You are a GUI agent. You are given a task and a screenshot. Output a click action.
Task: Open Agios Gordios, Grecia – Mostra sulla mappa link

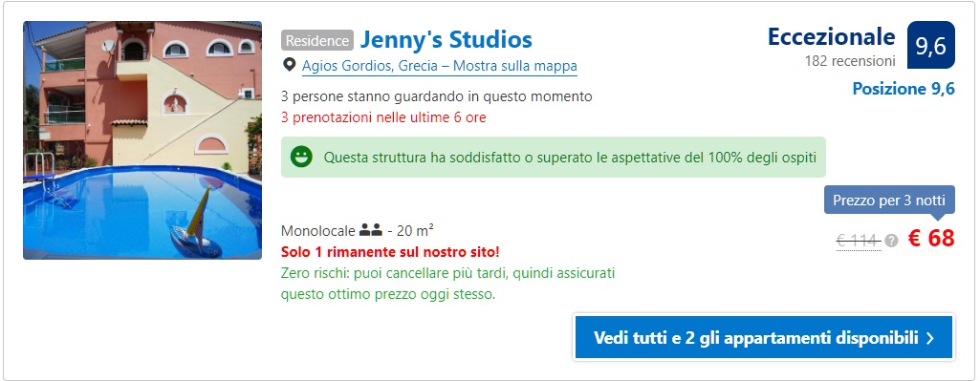tap(440, 66)
